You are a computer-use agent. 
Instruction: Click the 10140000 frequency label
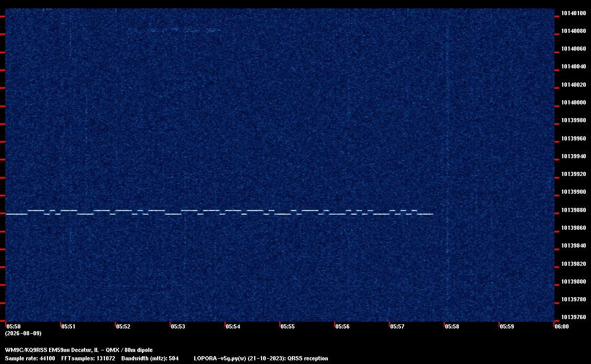pos(574,102)
